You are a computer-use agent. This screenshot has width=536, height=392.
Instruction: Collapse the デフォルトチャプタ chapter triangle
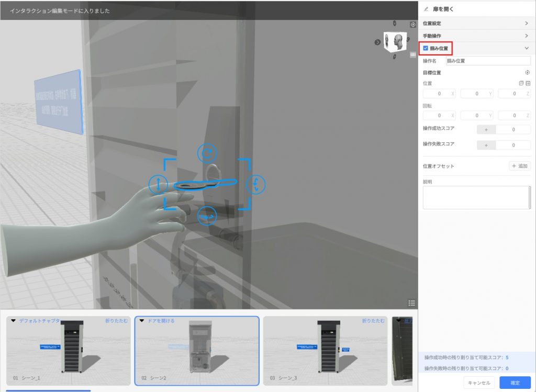point(14,321)
